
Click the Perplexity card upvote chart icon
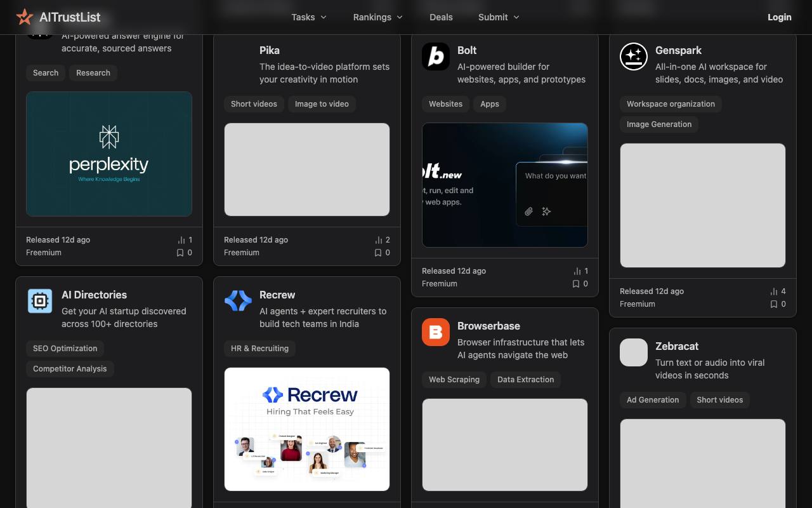click(181, 240)
